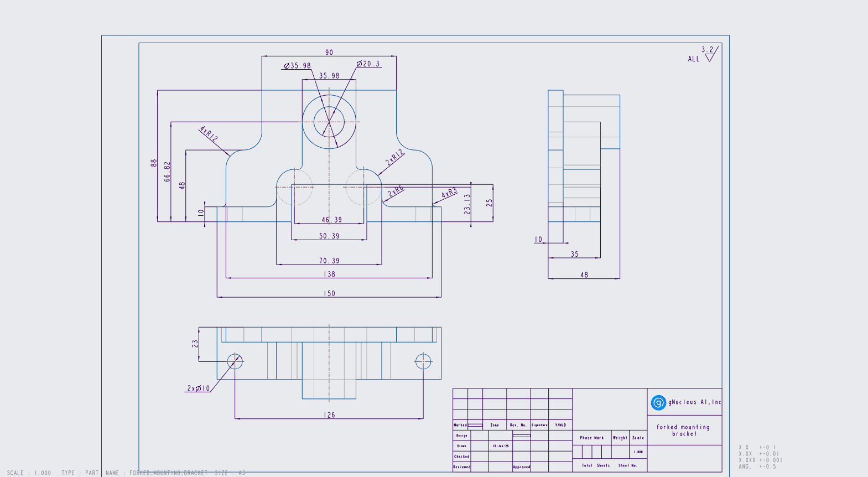868x477 pixels.
Task: Click the 25 vertical dimension value
Action: click(490, 203)
